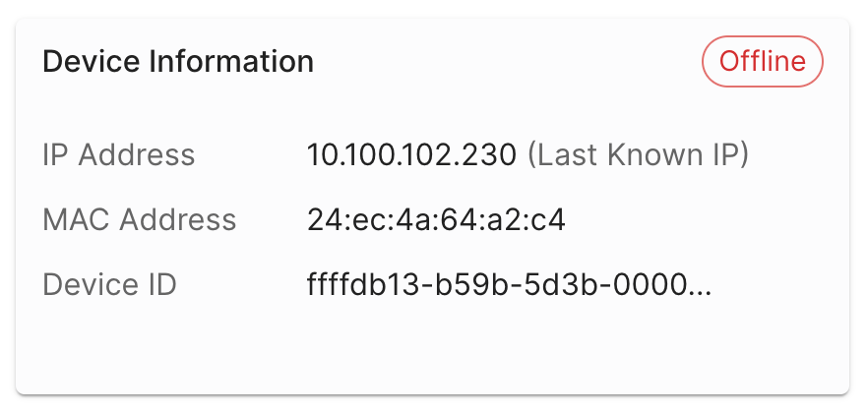Select the truncated Device ID value
Image resolution: width=868 pixels, height=413 pixels.
[x=509, y=285]
